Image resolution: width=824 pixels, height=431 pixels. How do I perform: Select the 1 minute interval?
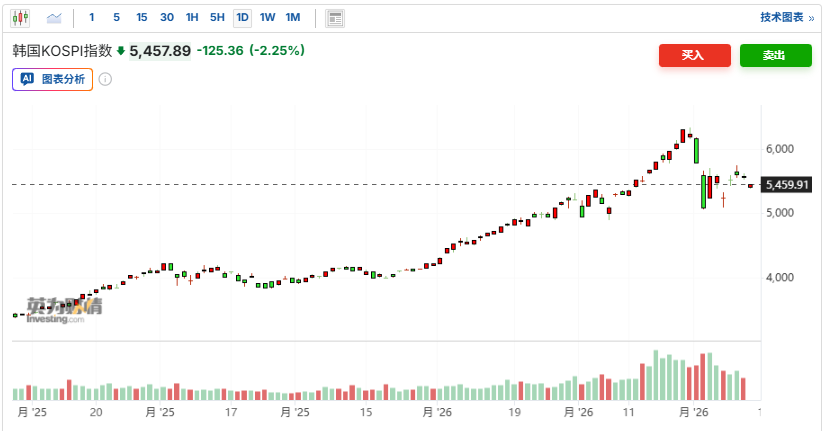click(x=92, y=18)
